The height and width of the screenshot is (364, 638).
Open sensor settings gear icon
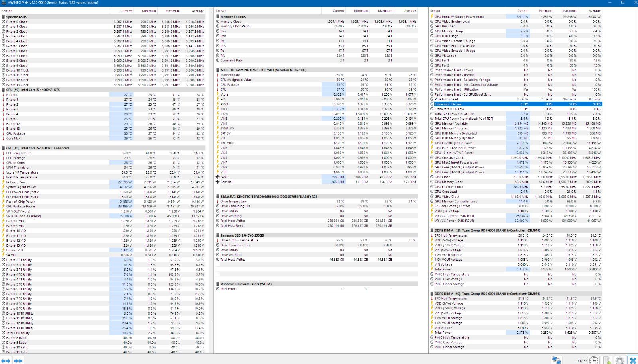point(620,360)
